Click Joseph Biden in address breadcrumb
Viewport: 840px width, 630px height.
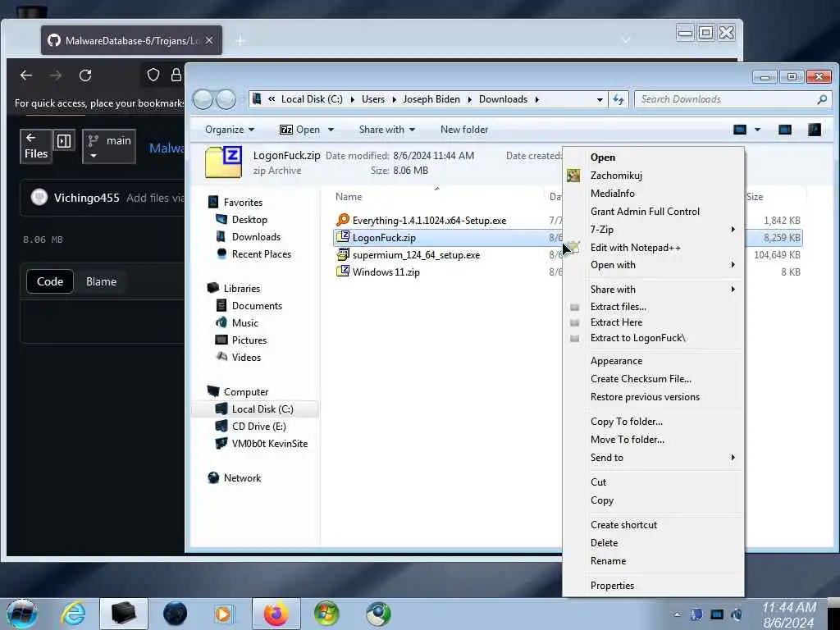(x=431, y=99)
